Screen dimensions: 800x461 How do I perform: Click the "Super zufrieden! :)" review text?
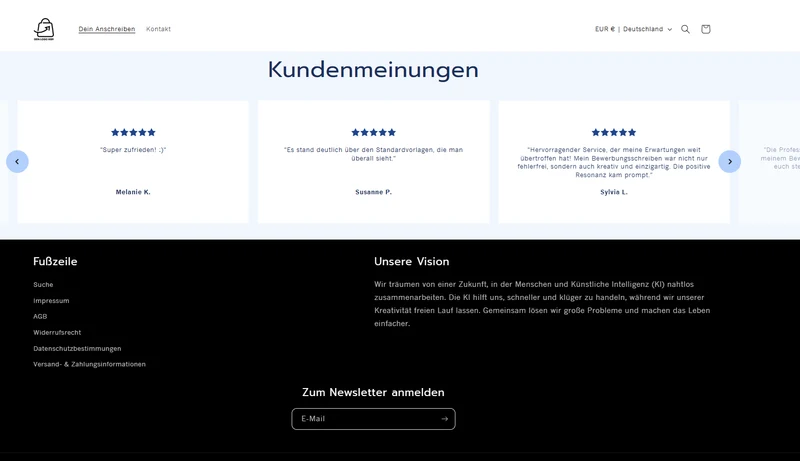[x=133, y=150]
